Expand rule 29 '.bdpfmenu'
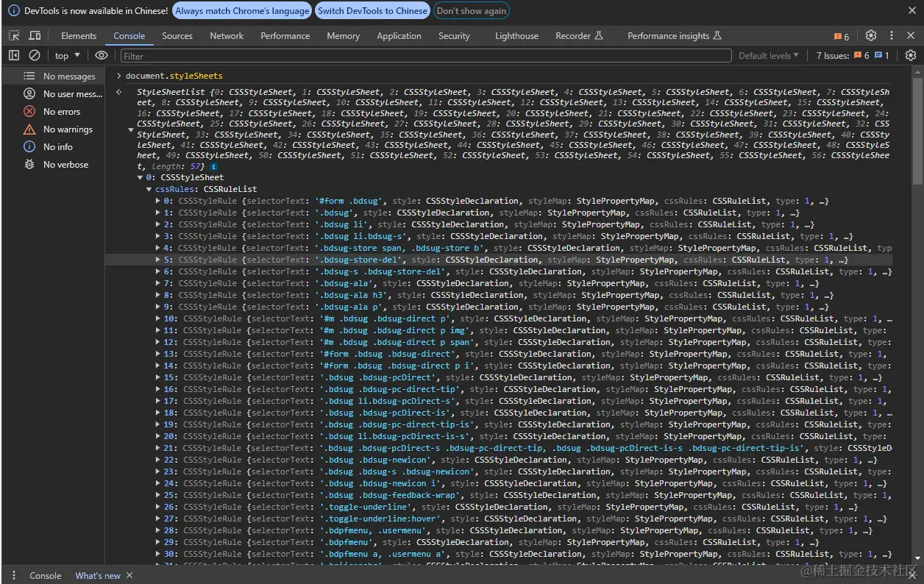 click(x=158, y=542)
